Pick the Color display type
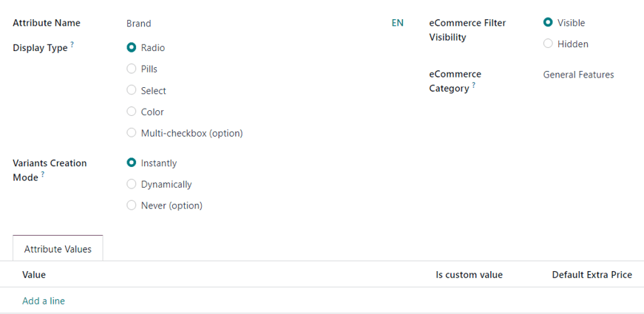The image size is (644, 314). click(132, 112)
